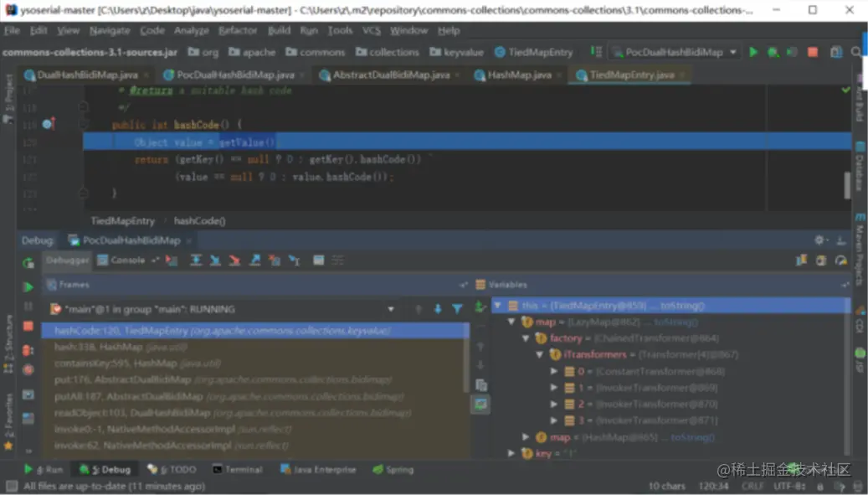Open the Java Enterprise tool window
This screenshot has width=868, height=495.
pyautogui.click(x=318, y=470)
